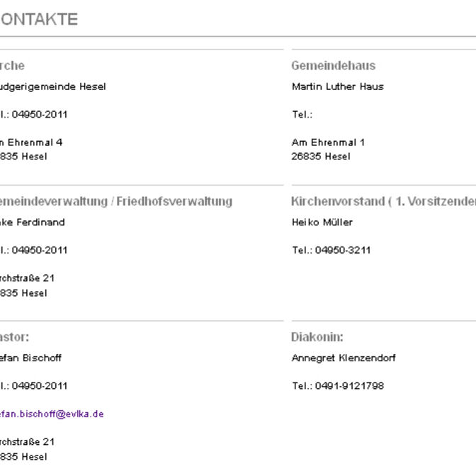Viewport: 476px width, 476px height.
Task: Select the Pastor section heading
Action: coord(14,337)
